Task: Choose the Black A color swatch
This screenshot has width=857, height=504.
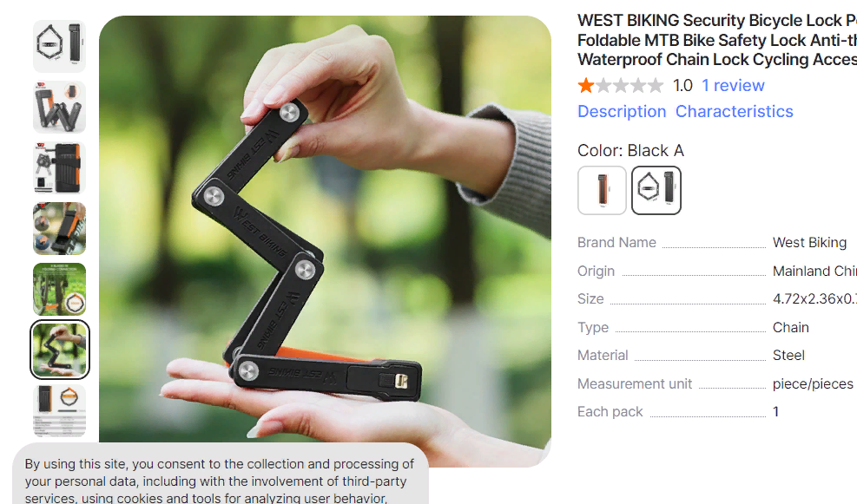Action: pyautogui.click(x=656, y=190)
